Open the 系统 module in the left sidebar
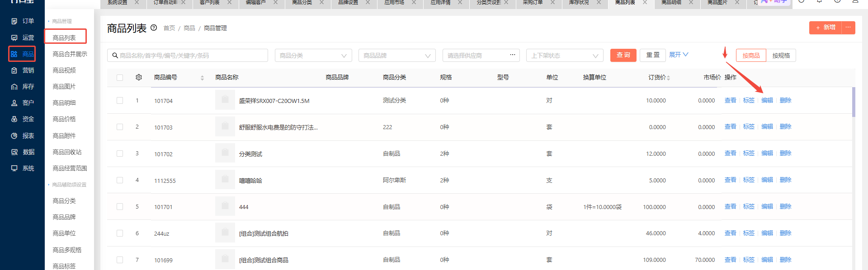This screenshot has width=868, height=270. [23, 168]
